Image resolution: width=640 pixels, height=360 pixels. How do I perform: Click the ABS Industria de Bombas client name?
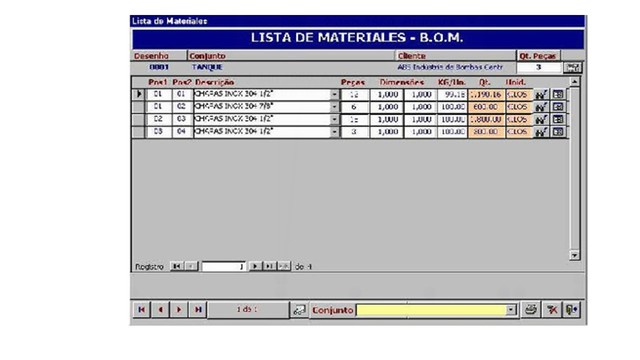pyautogui.click(x=450, y=67)
